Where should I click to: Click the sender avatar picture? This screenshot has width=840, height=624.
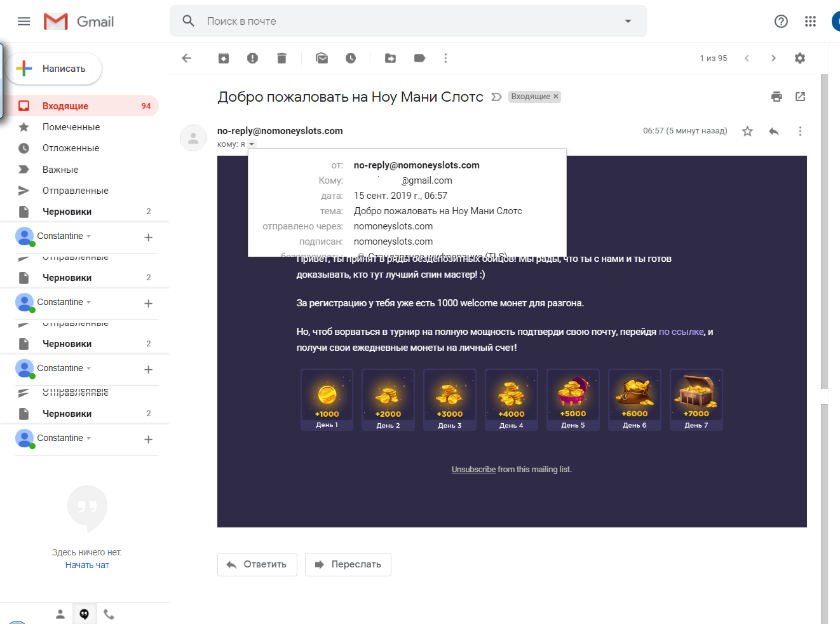pos(193,138)
